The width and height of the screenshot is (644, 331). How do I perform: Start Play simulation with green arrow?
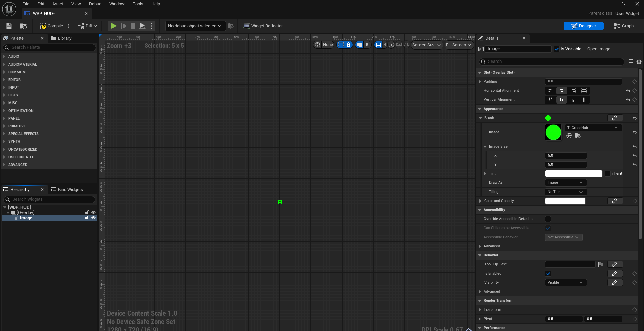pyautogui.click(x=114, y=26)
